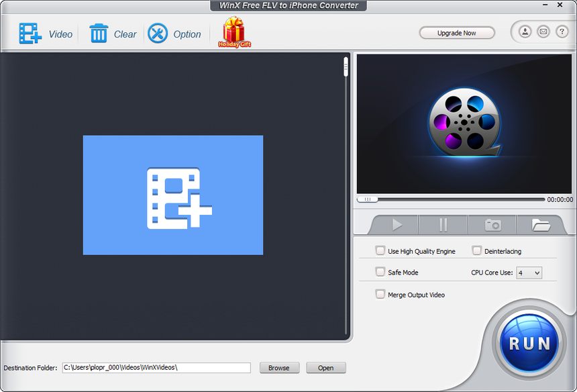Viewport: 577px width, 392px height.
Task: Open the help menu via question mark icon
Action: tap(562, 31)
